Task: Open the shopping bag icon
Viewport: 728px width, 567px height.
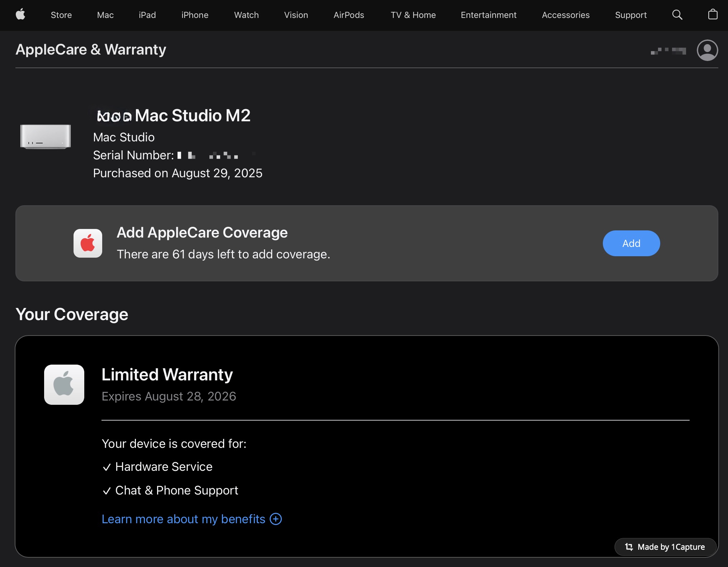Action: [713, 15]
